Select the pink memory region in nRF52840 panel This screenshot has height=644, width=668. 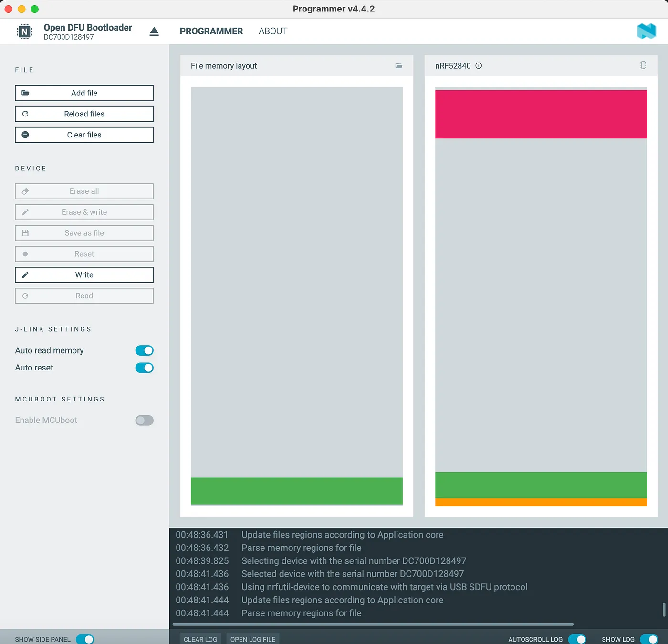[541, 114]
